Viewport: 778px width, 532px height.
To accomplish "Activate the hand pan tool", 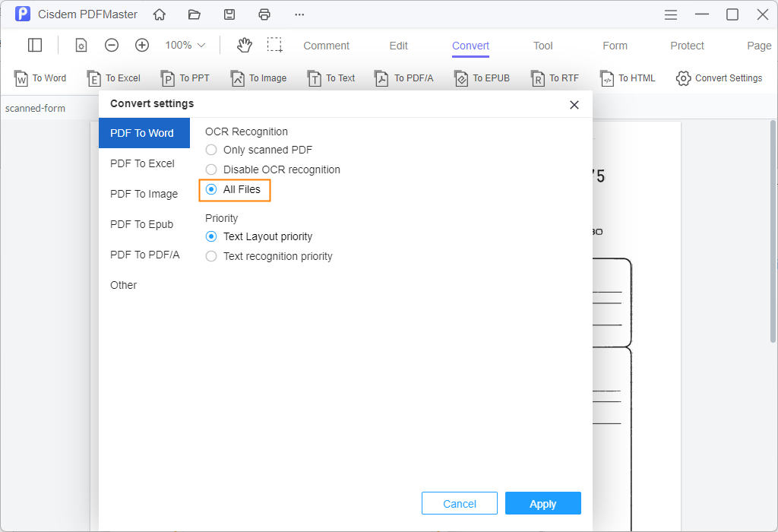I will tap(244, 46).
